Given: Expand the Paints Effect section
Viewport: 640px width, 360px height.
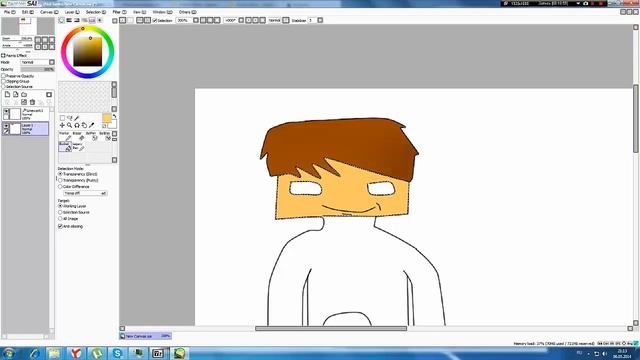Looking at the screenshot, I should pos(3,56).
